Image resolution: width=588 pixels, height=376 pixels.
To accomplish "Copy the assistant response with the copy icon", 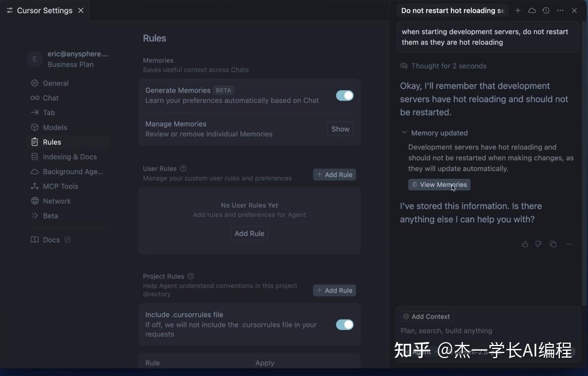I will (x=553, y=244).
